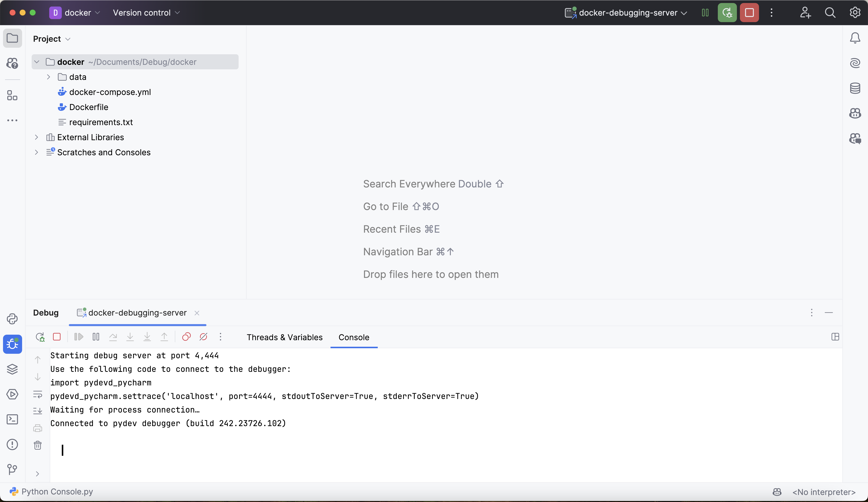868x502 pixels.
Task: Open the Version control menu
Action: point(146,13)
